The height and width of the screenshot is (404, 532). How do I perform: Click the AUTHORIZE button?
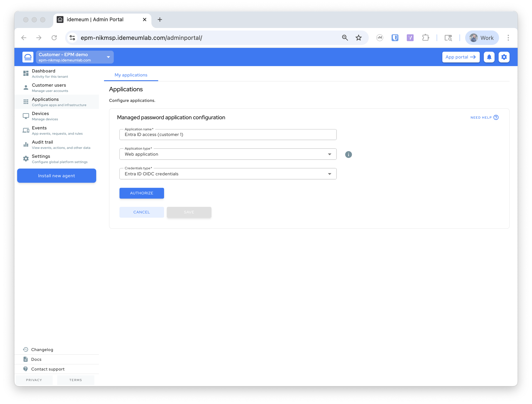pos(142,193)
